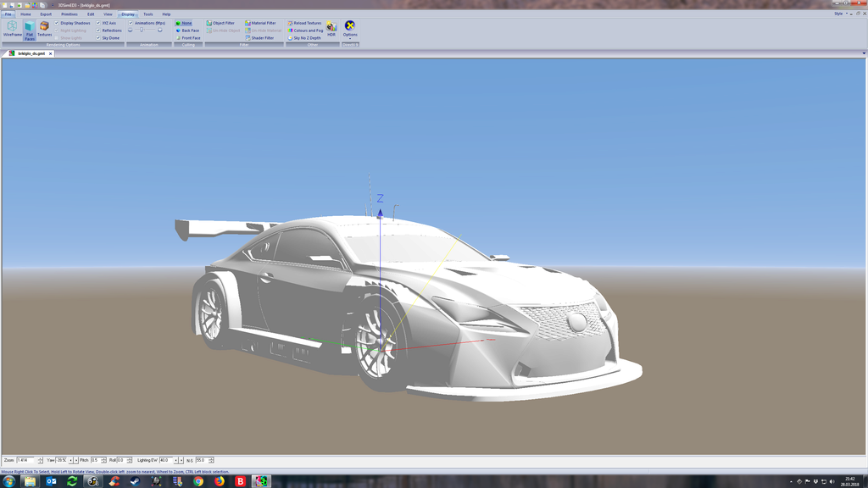Image resolution: width=868 pixels, height=488 pixels.
Task: Click the Pitch input field
Action: click(x=95, y=460)
